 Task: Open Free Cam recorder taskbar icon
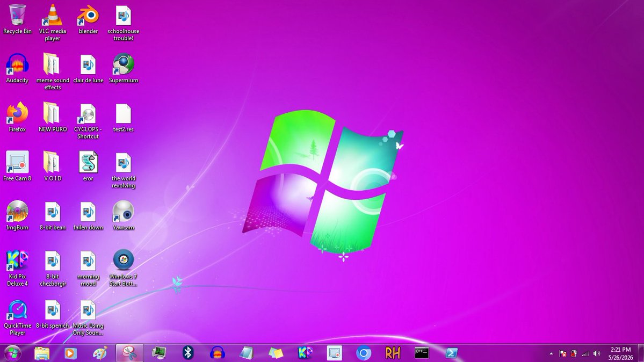pos(334,353)
